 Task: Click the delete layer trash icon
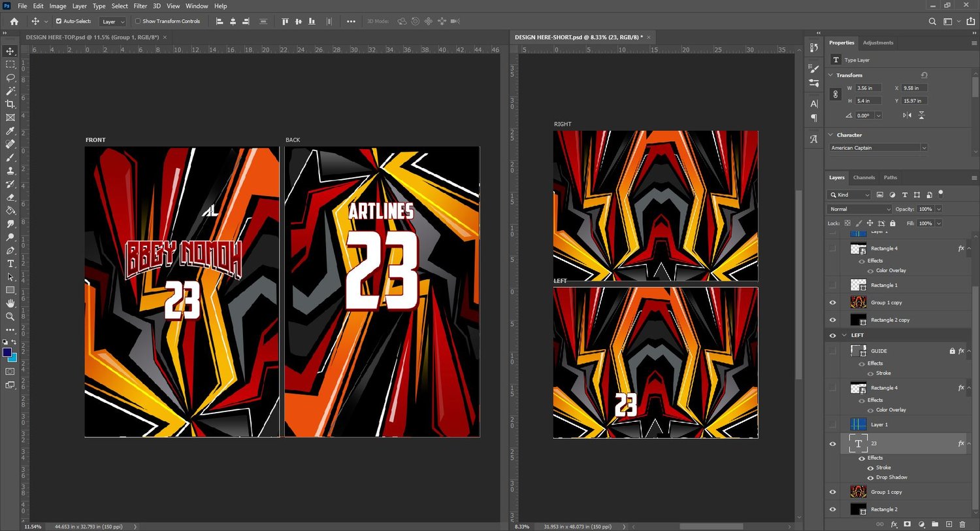coord(962,524)
